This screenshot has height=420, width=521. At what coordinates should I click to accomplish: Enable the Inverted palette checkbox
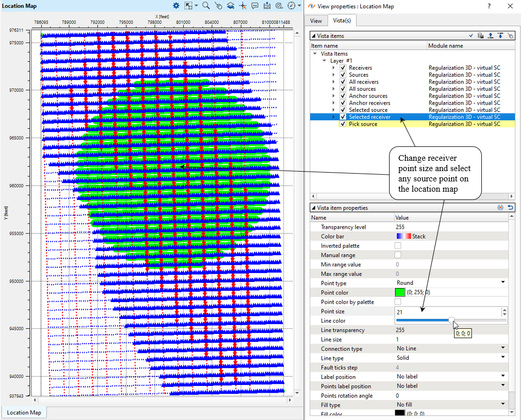398,246
